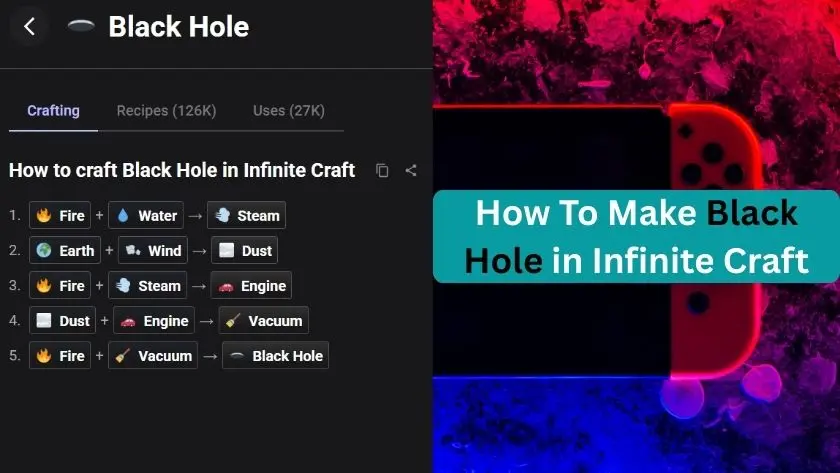This screenshot has width=840, height=473.
Task: Click the Black Hole icon beside the title
Action: point(81,26)
